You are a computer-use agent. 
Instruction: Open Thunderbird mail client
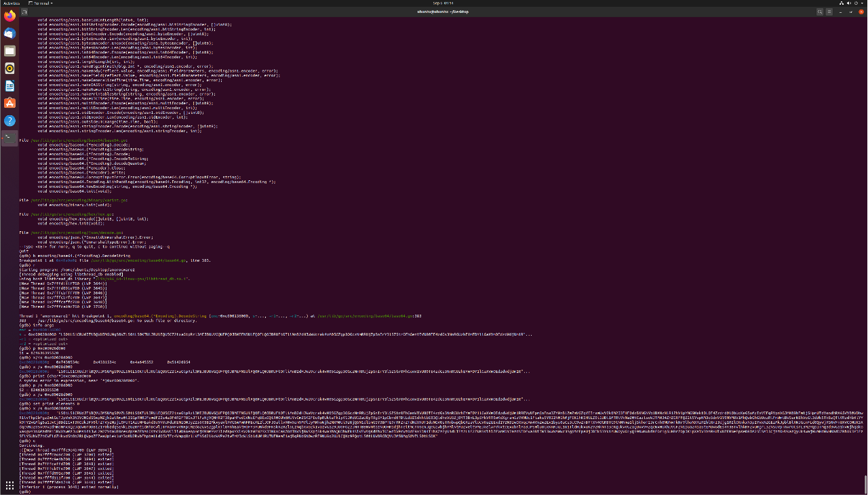pos(9,33)
